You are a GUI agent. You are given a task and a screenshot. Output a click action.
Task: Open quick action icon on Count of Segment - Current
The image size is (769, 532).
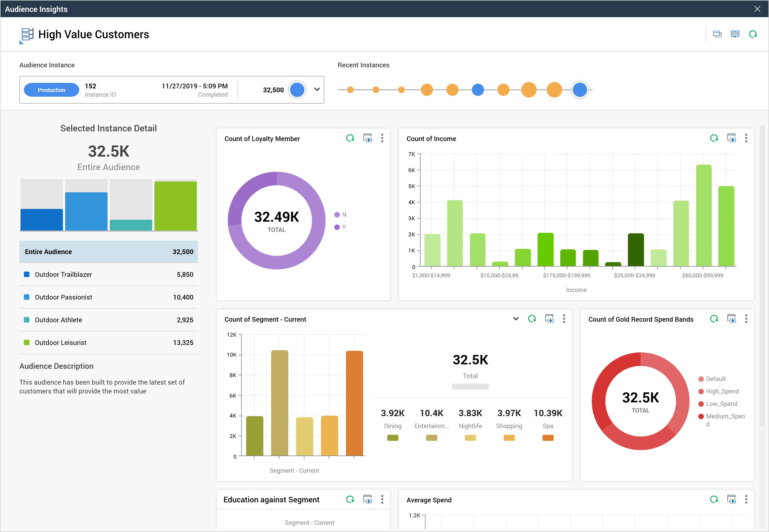[x=549, y=319]
